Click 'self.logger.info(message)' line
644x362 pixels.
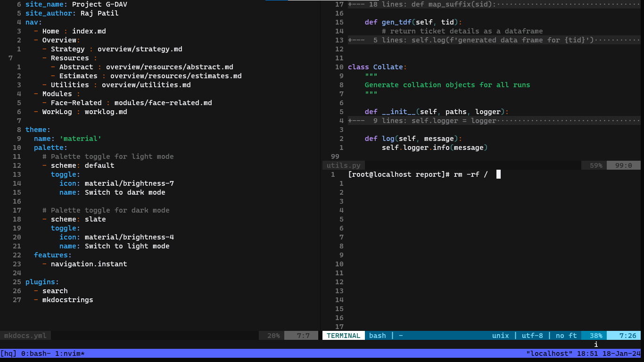point(435,148)
